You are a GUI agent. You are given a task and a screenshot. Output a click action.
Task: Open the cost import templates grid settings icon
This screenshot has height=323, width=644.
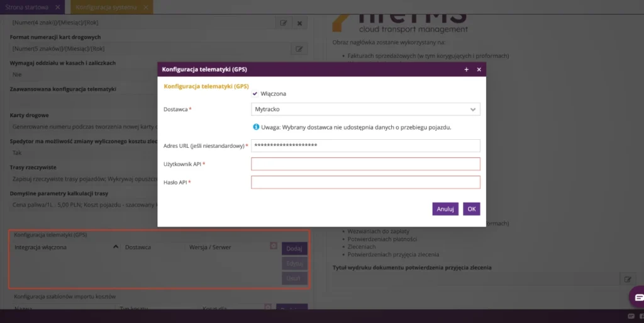[268, 307]
